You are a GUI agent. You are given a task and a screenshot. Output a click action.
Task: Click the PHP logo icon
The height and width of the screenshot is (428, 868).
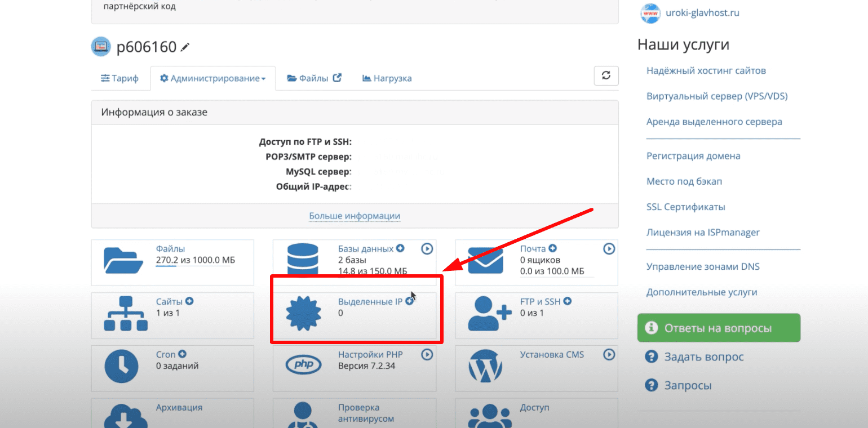tap(303, 366)
